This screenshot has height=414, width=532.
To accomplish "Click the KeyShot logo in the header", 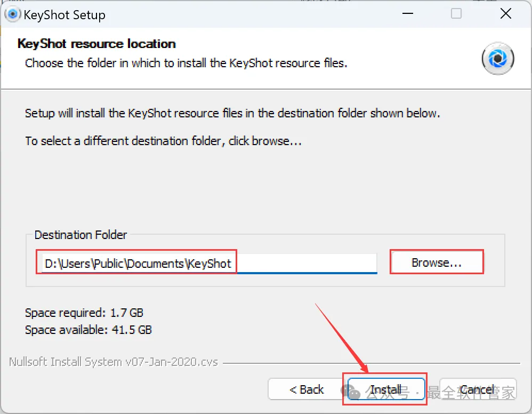I will pos(497,59).
